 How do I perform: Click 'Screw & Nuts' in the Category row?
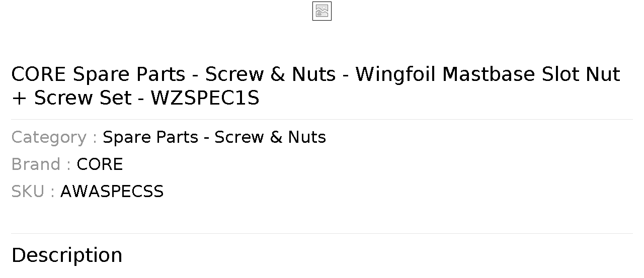[270, 137]
